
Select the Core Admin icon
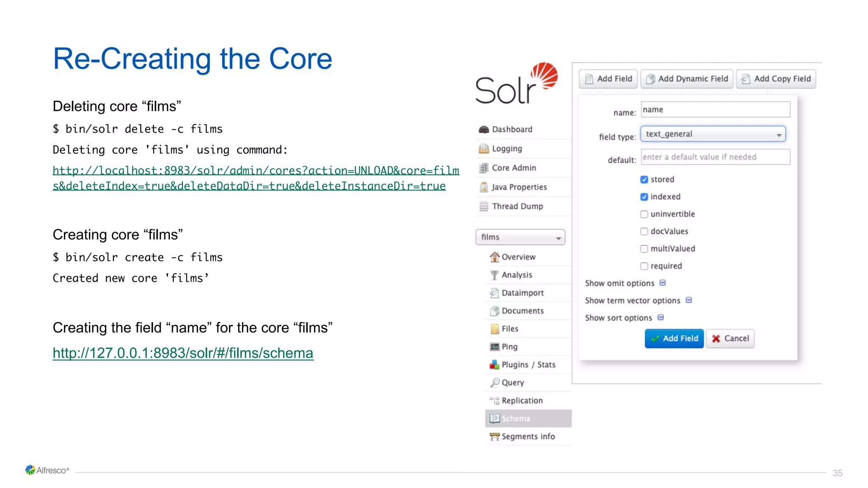click(484, 168)
